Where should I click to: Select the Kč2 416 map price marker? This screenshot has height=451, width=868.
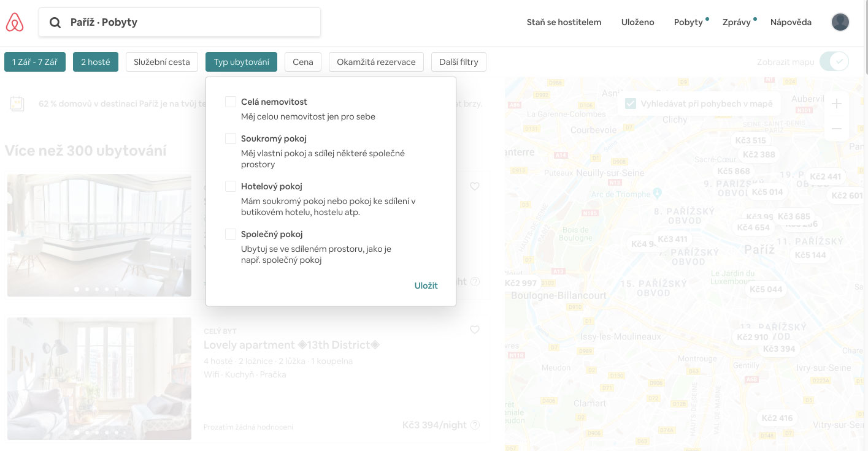pos(777,418)
